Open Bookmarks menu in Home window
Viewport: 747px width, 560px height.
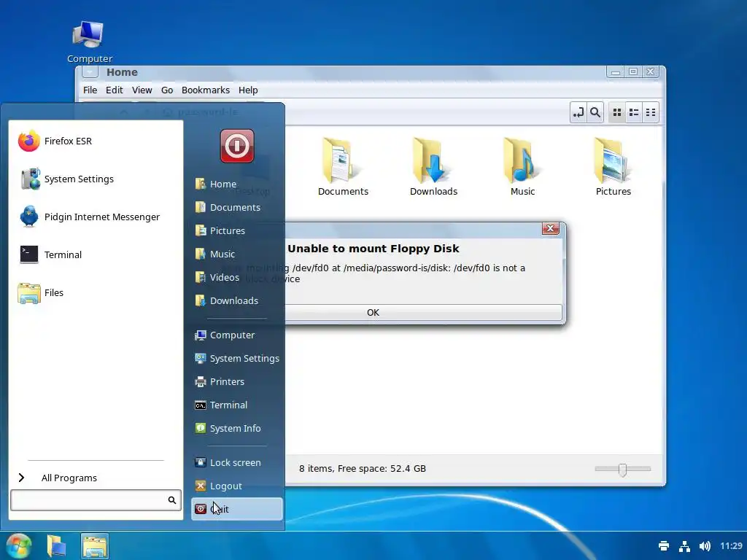[205, 90]
